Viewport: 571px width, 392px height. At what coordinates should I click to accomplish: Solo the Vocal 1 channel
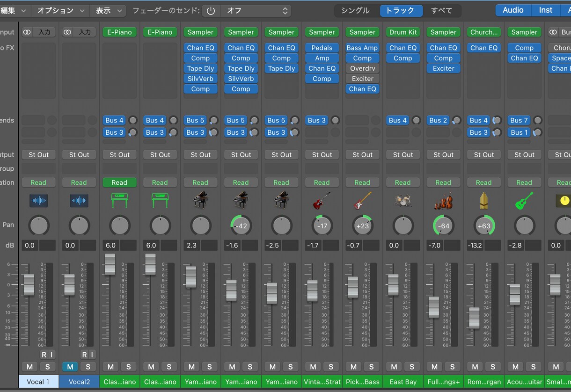[x=47, y=367]
